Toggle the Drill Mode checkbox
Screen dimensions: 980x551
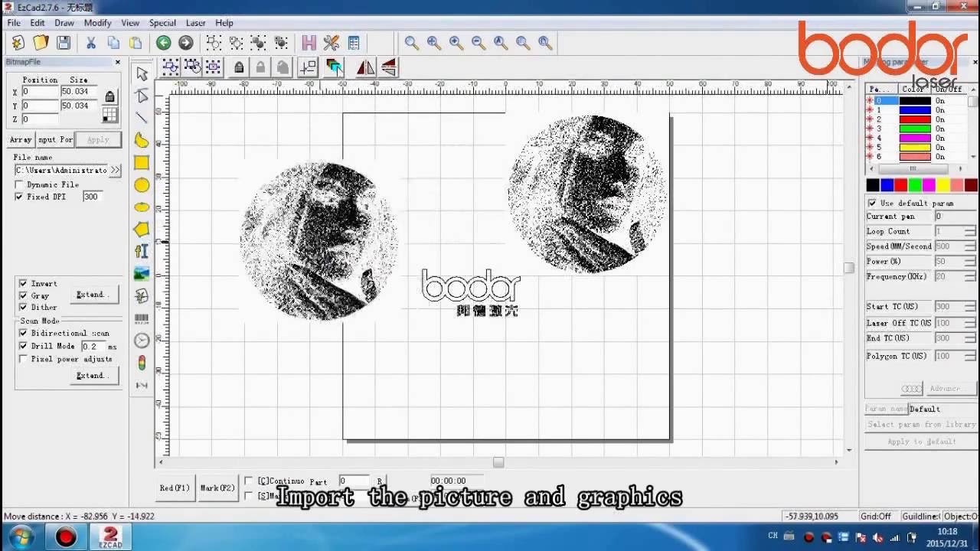point(23,346)
